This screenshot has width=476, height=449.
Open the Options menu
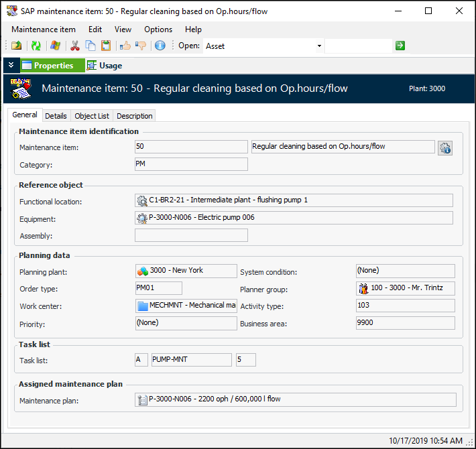click(x=158, y=29)
